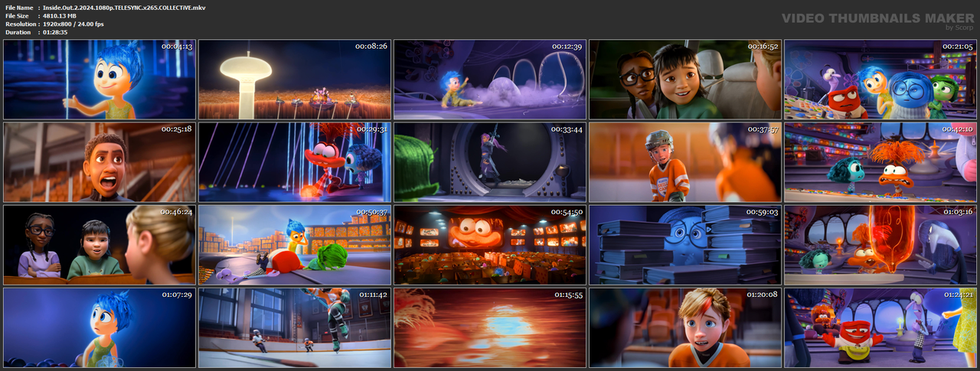Open the 00:16:52 car scene thumbnail

coord(685,80)
